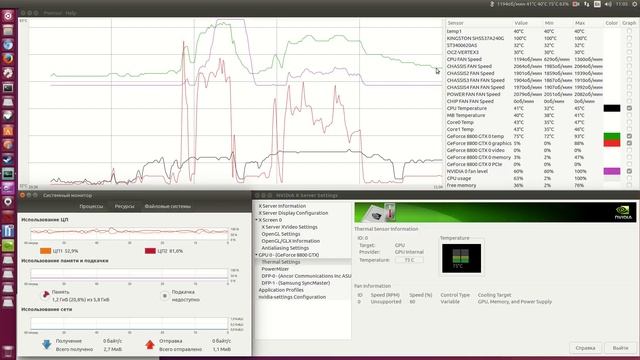Open the Trash at bottom of launcher
The height and width of the screenshot is (360, 640).
pyautogui.click(x=8, y=351)
